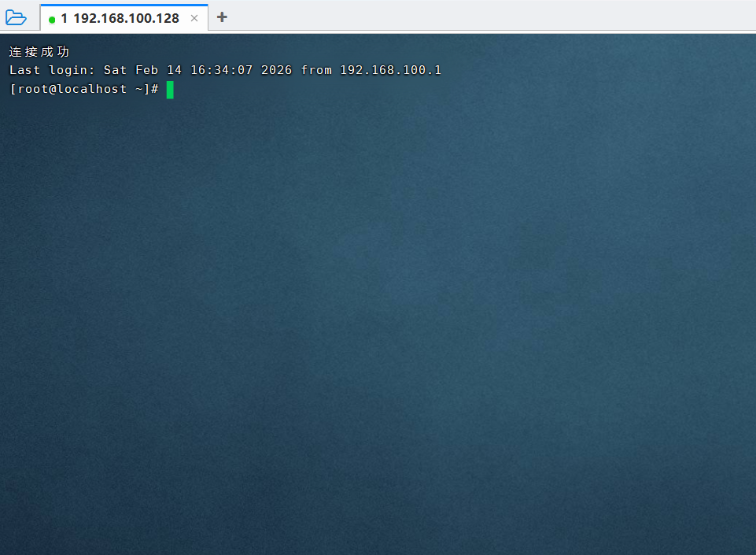Add a new session tab
The image size is (756, 555).
point(222,17)
